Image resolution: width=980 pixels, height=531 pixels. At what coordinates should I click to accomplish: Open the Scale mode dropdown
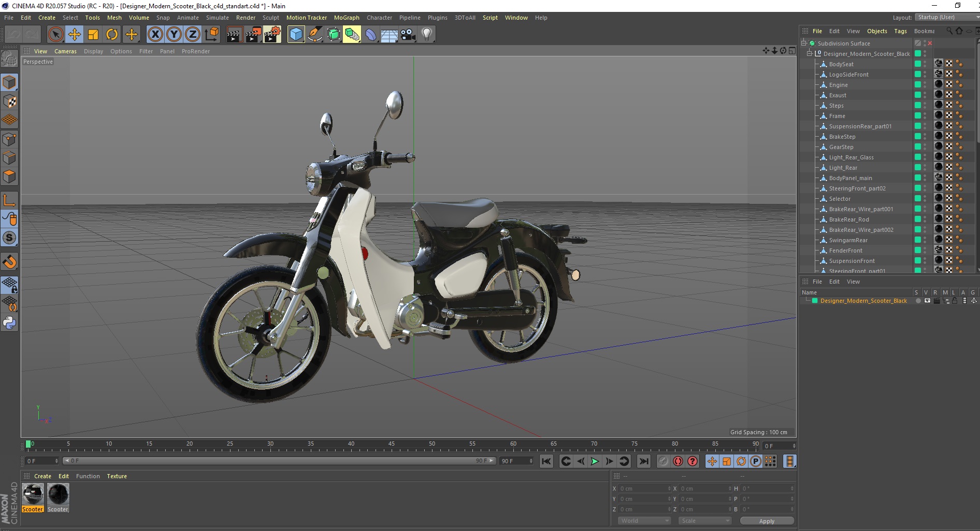(705, 521)
